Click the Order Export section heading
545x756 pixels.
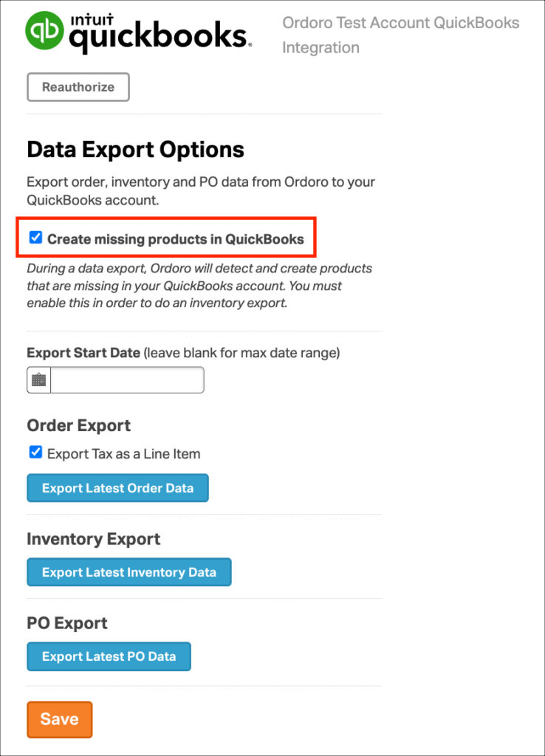tap(78, 426)
